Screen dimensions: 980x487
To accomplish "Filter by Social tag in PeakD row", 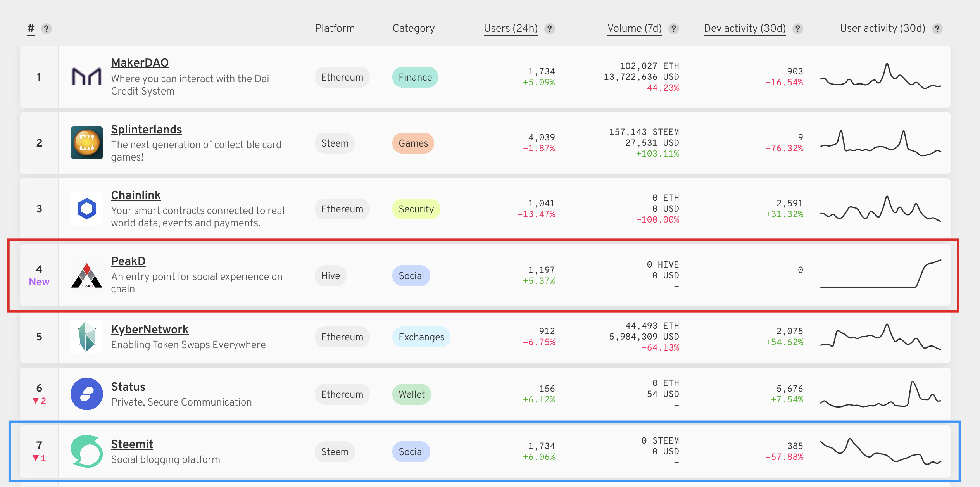I will 411,276.
